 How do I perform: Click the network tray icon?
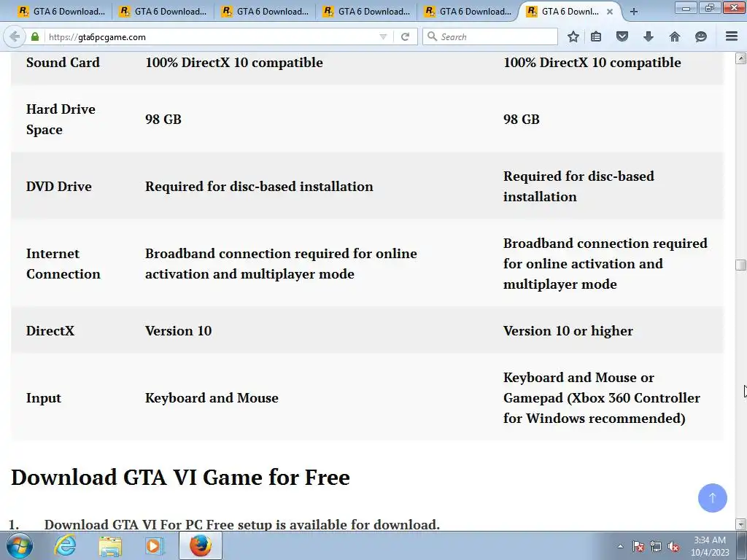656,547
